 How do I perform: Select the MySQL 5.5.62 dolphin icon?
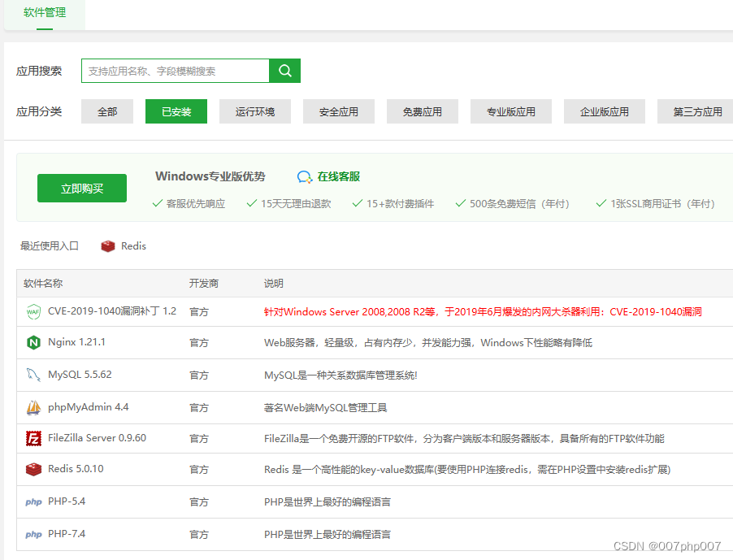pos(33,375)
